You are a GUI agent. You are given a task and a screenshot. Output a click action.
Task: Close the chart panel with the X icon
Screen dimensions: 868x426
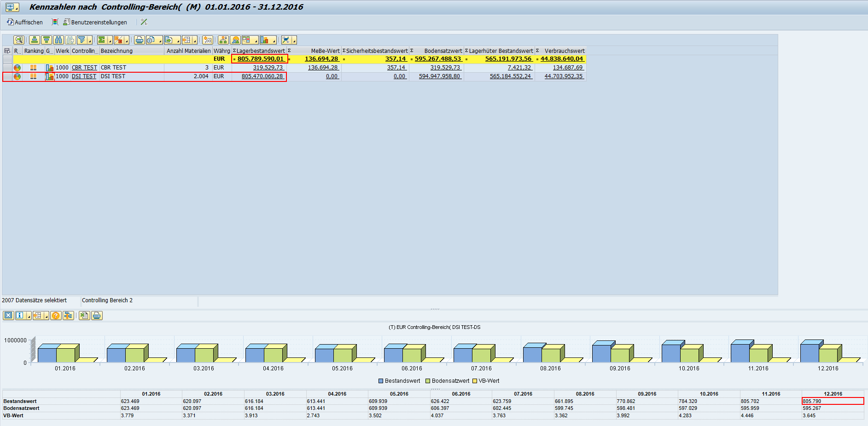8,316
